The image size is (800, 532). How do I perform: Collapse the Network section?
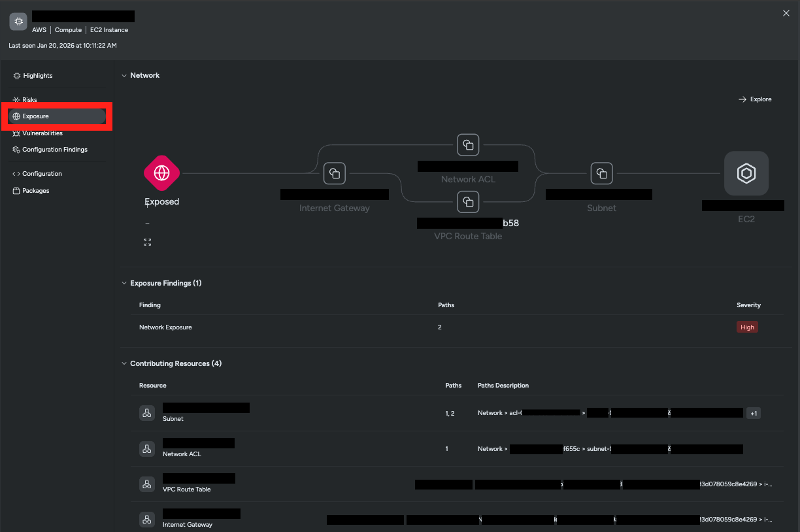tap(124, 76)
